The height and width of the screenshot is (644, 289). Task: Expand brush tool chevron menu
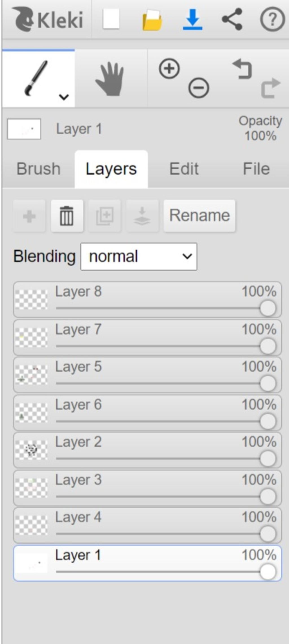64,97
